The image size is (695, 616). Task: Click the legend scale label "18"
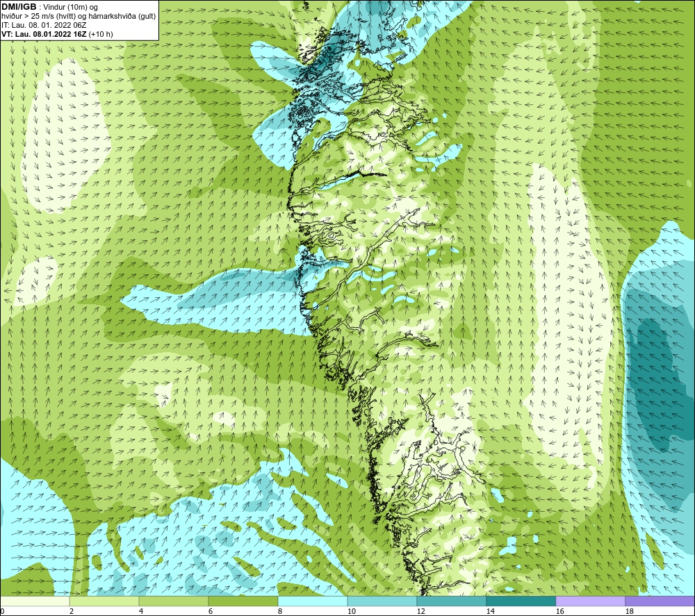pyautogui.click(x=630, y=612)
